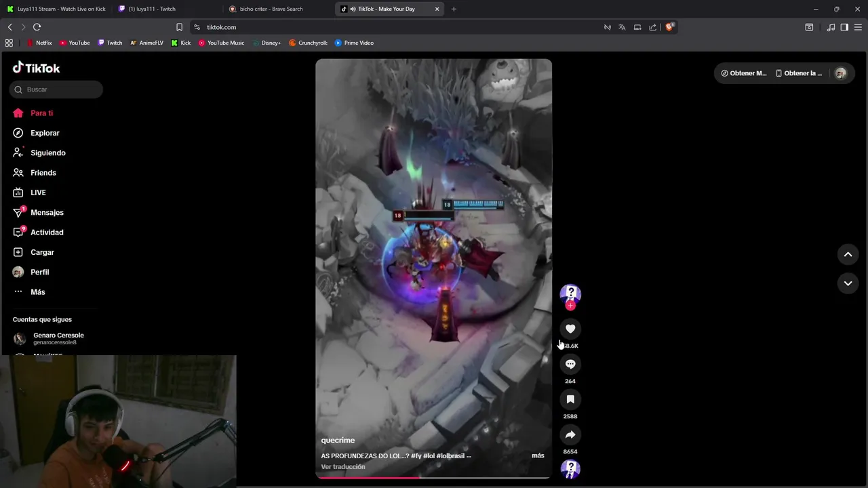This screenshot has width=868, height=488.
Task: Click the screen cast icon in address bar
Action: pos(637,27)
